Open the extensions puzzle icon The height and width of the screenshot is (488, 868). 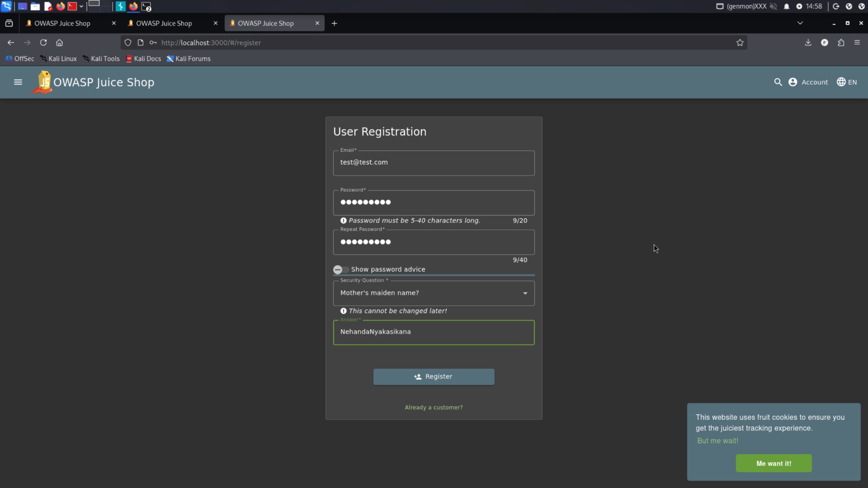(x=841, y=43)
